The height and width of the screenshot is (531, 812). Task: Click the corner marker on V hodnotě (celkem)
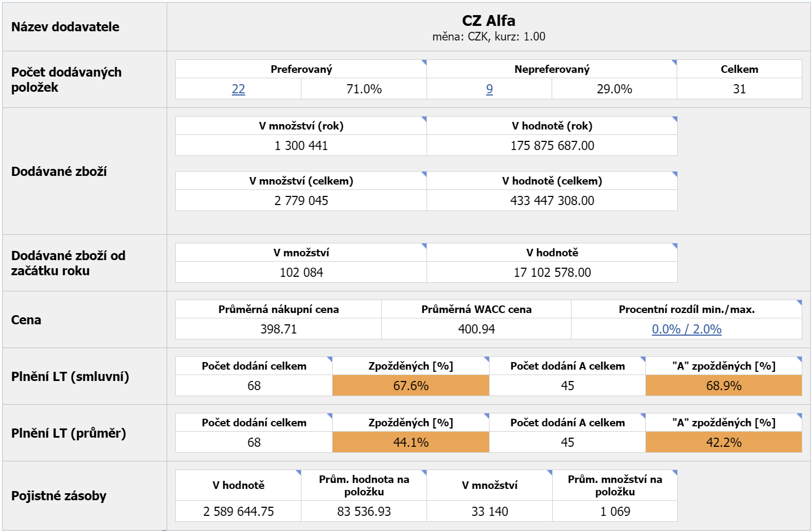(x=674, y=174)
